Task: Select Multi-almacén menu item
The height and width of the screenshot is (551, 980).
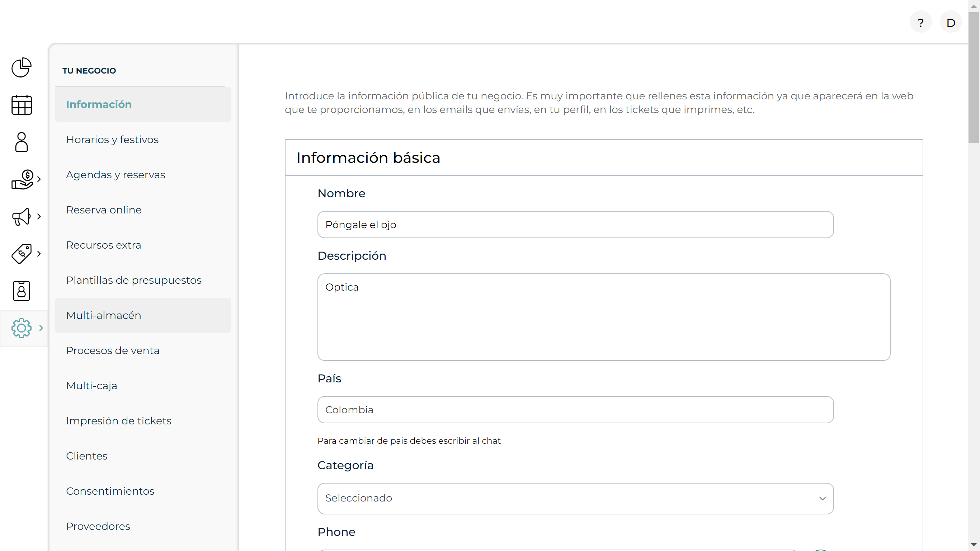Action: 143,315
